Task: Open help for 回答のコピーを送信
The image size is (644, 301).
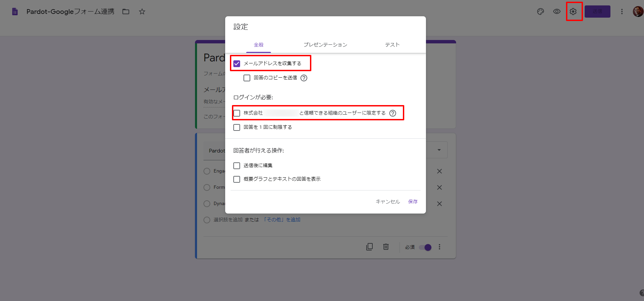Action: pos(304,78)
